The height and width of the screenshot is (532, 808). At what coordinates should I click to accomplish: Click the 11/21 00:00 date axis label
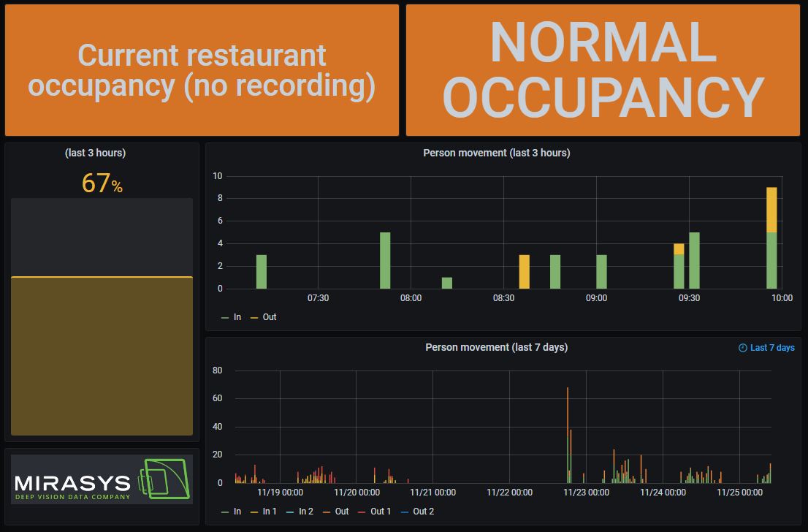[432, 493]
